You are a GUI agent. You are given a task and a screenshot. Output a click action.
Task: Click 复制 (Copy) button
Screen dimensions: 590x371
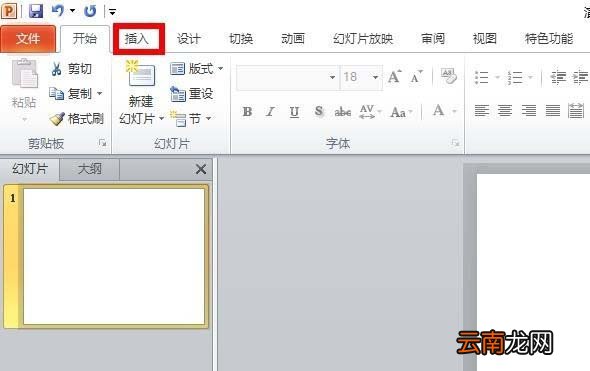70,93
